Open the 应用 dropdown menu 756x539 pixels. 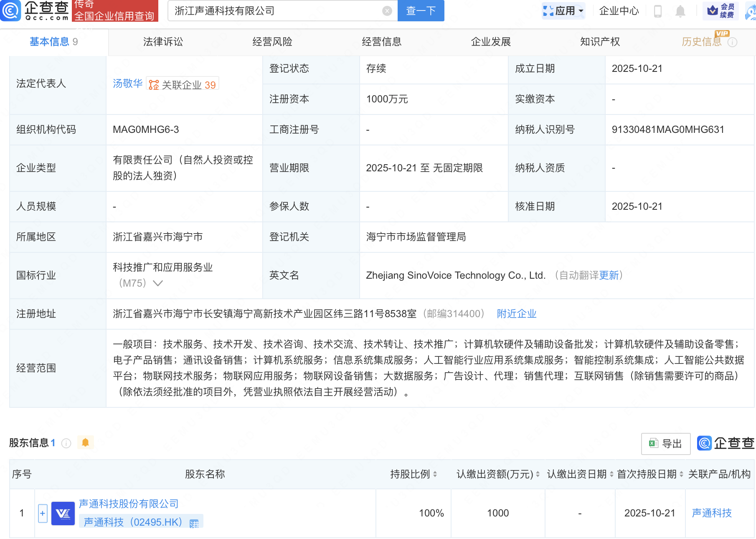point(563,11)
